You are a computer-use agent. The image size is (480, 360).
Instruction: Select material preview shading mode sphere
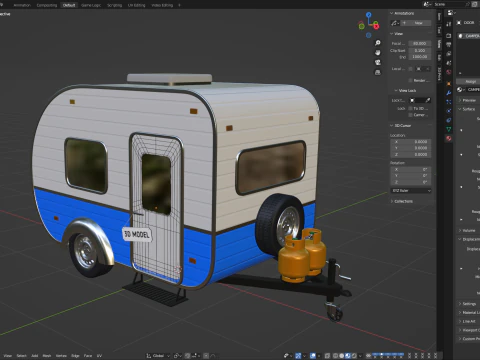tap(348, 356)
